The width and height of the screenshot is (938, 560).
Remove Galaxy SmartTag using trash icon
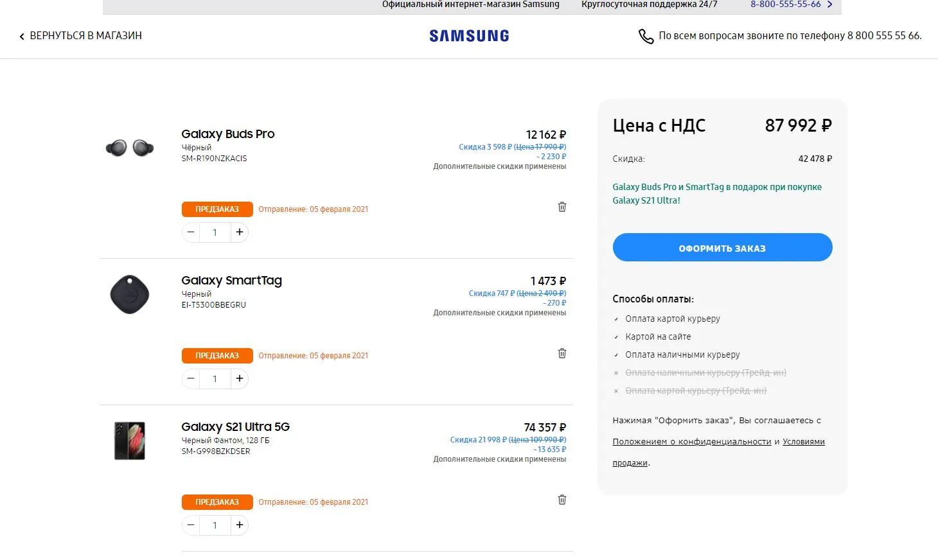point(562,353)
